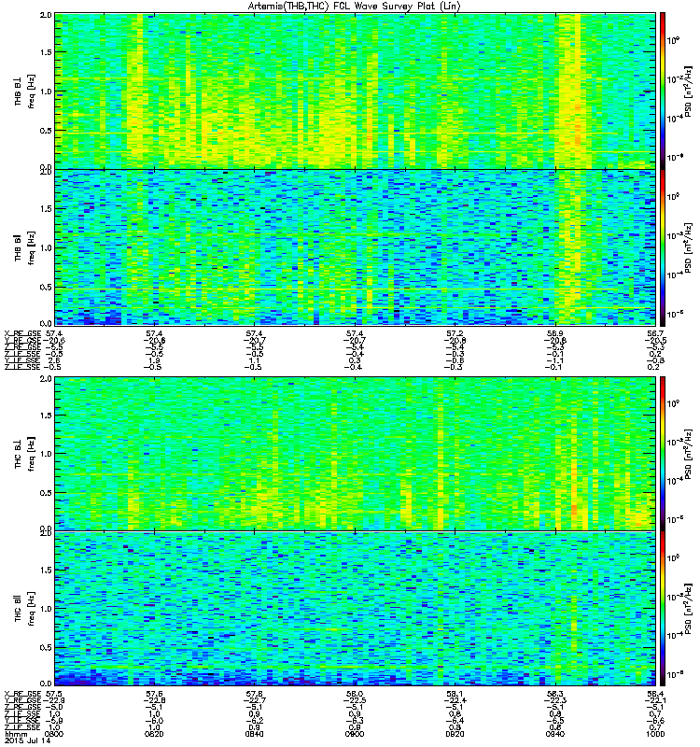Click the '56.9' X_RE_GSE value under THB panels
This screenshot has height=747, width=700.
[555, 333]
